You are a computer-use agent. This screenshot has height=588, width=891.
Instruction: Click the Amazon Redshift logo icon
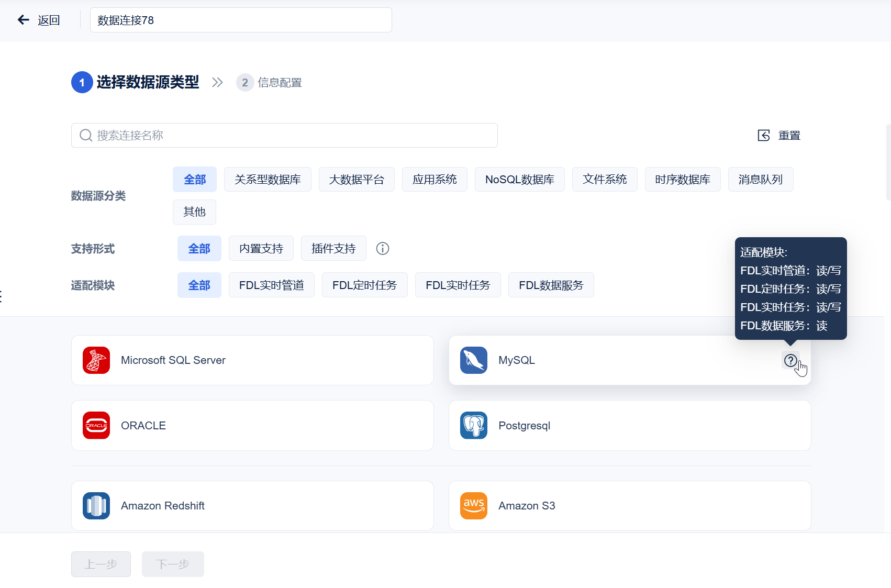point(96,506)
